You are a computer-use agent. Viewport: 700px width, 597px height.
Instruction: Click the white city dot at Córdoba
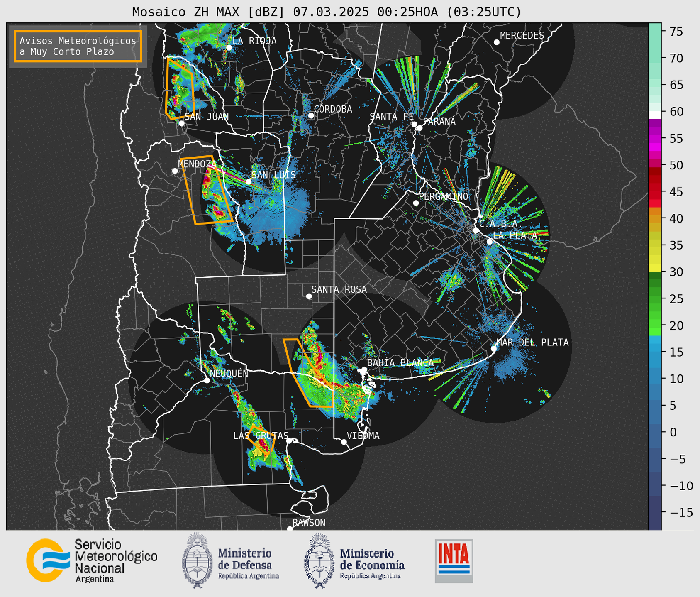click(311, 115)
